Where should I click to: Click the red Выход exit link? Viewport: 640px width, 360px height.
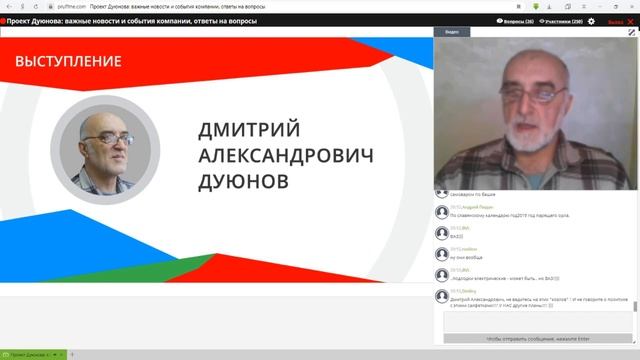tap(615, 22)
